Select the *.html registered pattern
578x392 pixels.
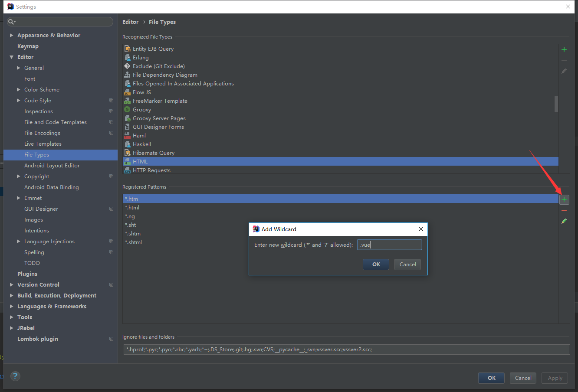(341, 208)
